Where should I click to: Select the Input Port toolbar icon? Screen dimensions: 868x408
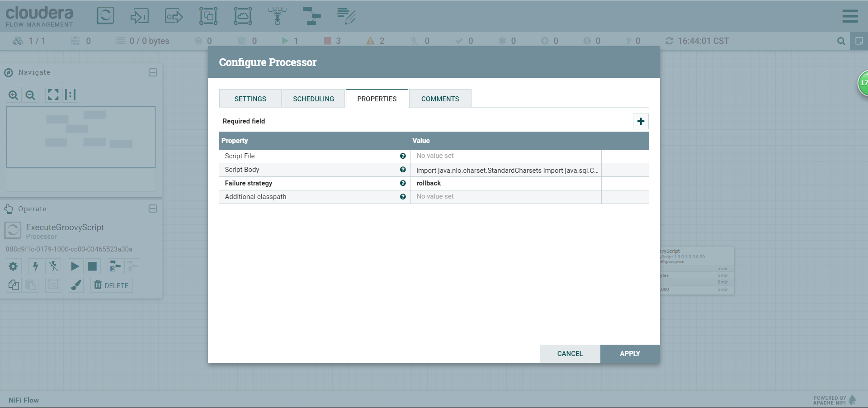(x=139, y=16)
